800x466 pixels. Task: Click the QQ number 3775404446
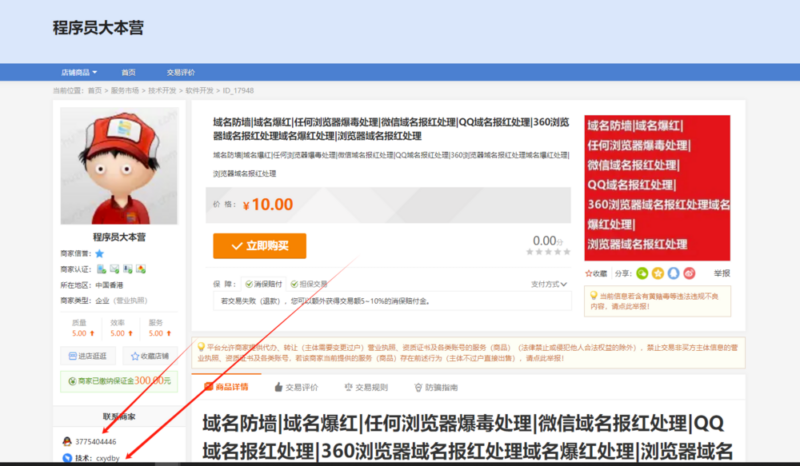(96, 442)
